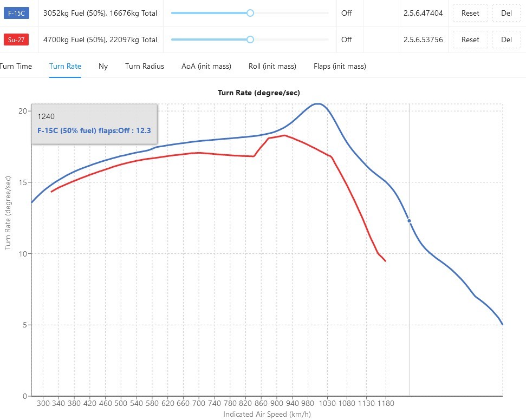The width and height of the screenshot is (526, 420).
Task: Click the Su-27 fuel slider handle
Action: coord(250,40)
